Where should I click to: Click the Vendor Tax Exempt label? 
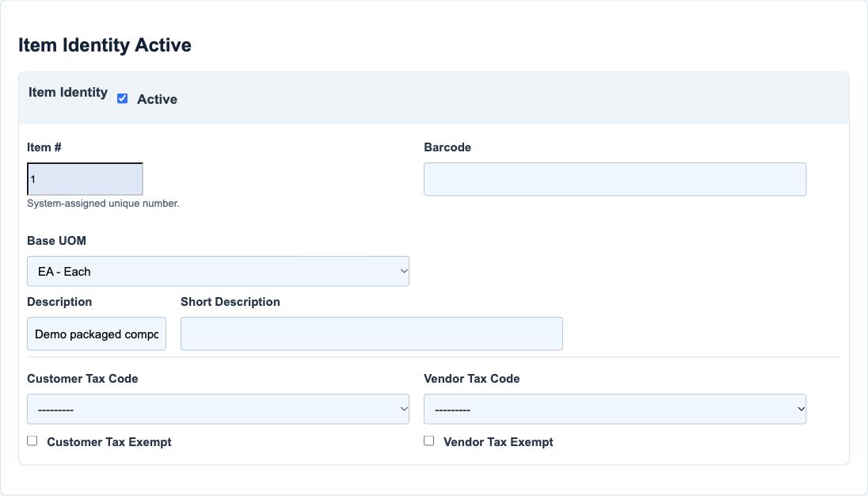coord(498,442)
